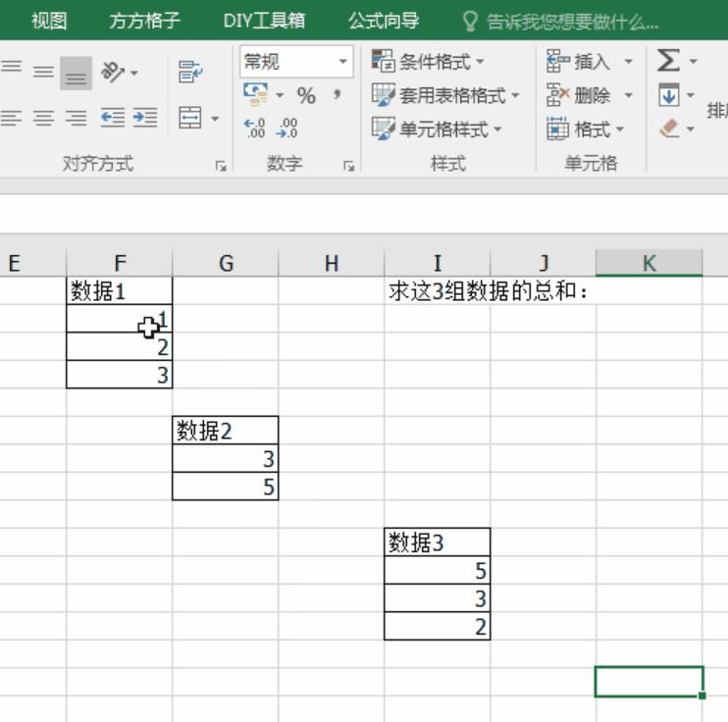Select value 3 under 数据3
728x722 pixels.
coord(438,598)
